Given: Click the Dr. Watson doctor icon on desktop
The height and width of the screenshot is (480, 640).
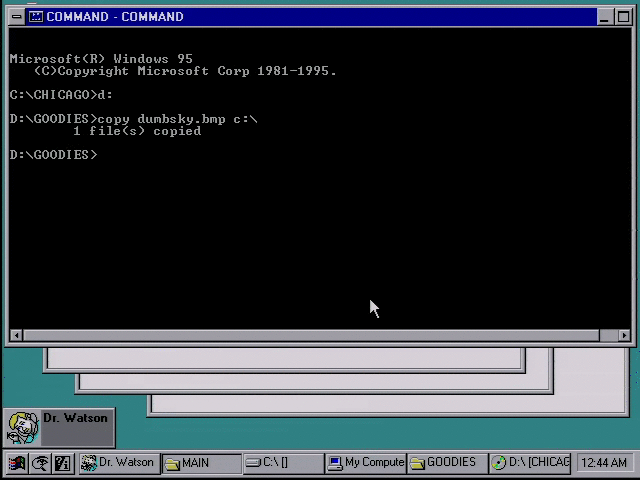Looking at the screenshot, I should pyautogui.click(x=23, y=427).
